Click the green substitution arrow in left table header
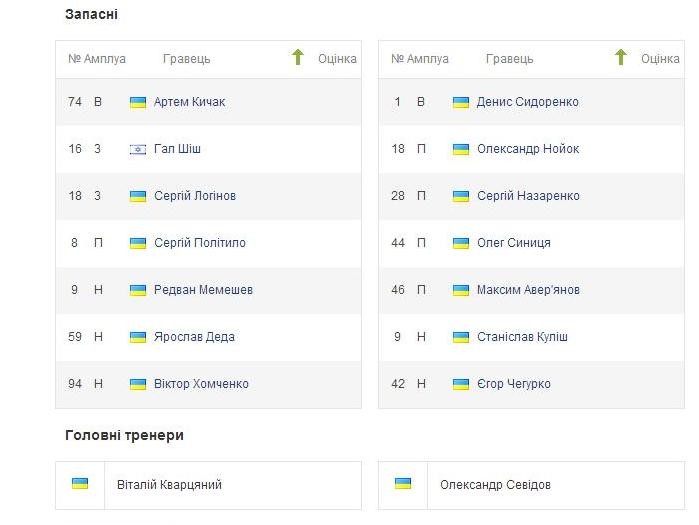The image size is (699, 525). click(x=298, y=57)
